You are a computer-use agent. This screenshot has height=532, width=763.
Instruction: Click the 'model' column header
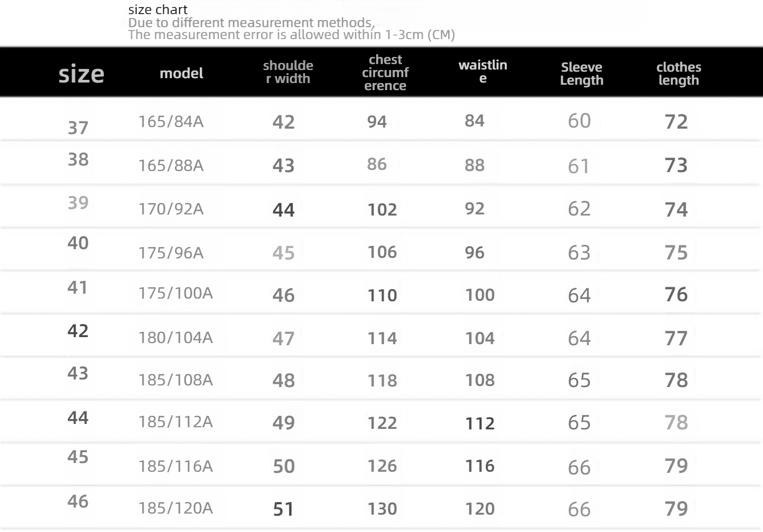tap(181, 73)
